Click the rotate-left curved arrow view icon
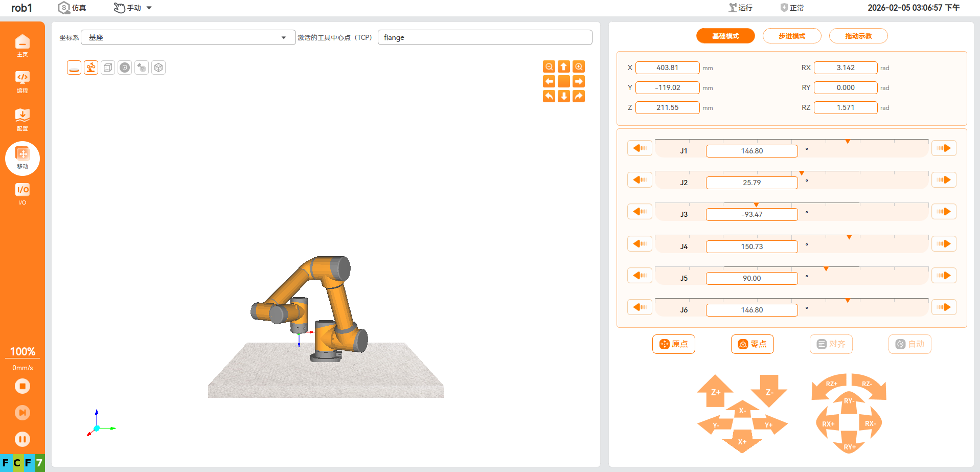 click(x=549, y=96)
